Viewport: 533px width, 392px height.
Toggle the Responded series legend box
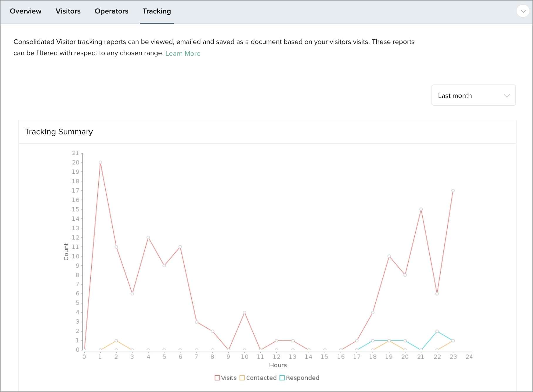point(282,378)
